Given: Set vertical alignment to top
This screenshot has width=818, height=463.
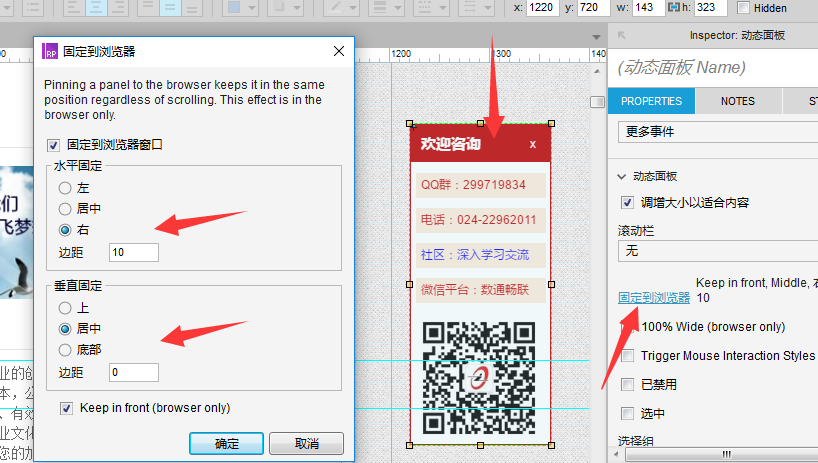Looking at the screenshot, I should [148, 7].
